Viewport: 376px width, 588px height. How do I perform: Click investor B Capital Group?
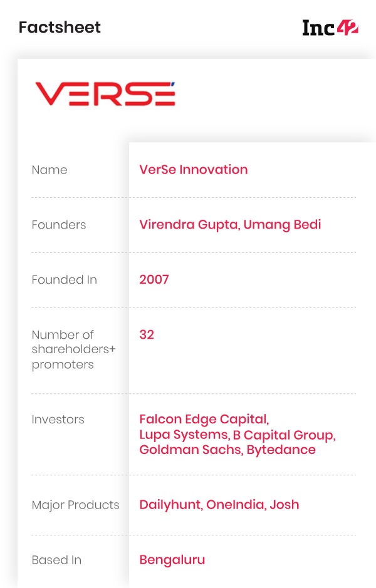tap(284, 435)
